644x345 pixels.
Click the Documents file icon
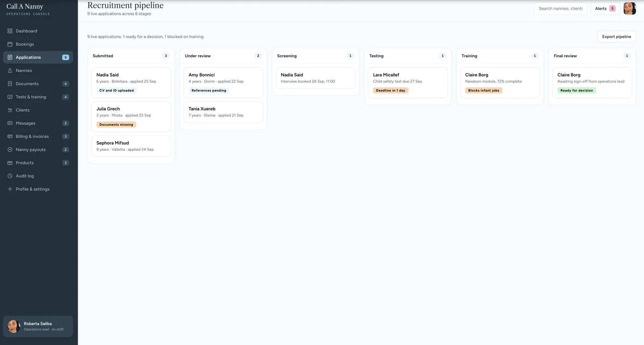(10, 84)
